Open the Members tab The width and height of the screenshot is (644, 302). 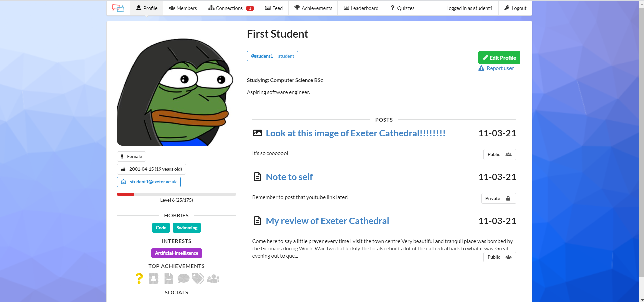click(183, 8)
